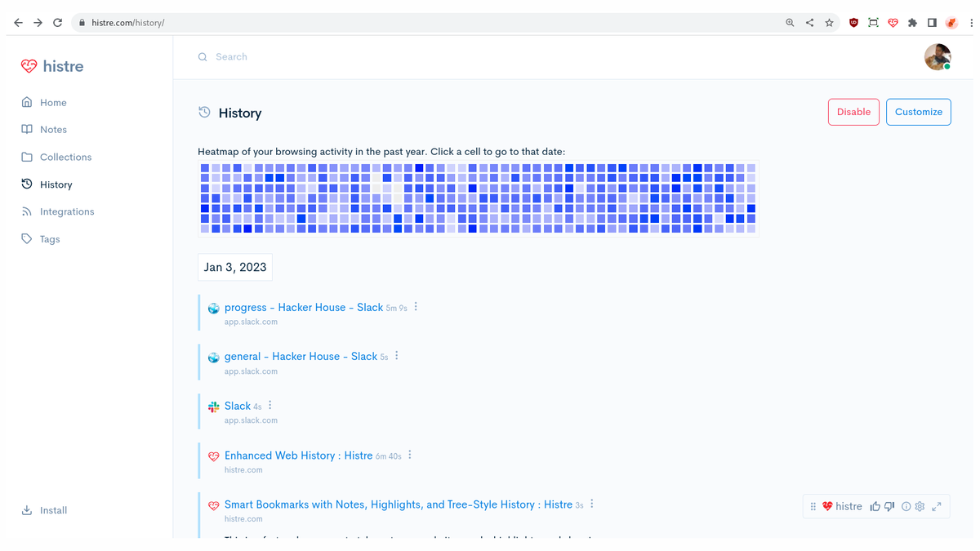Screen dimensions: 980x551
Task: Click the info icon in histre widget
Action: 906,506
